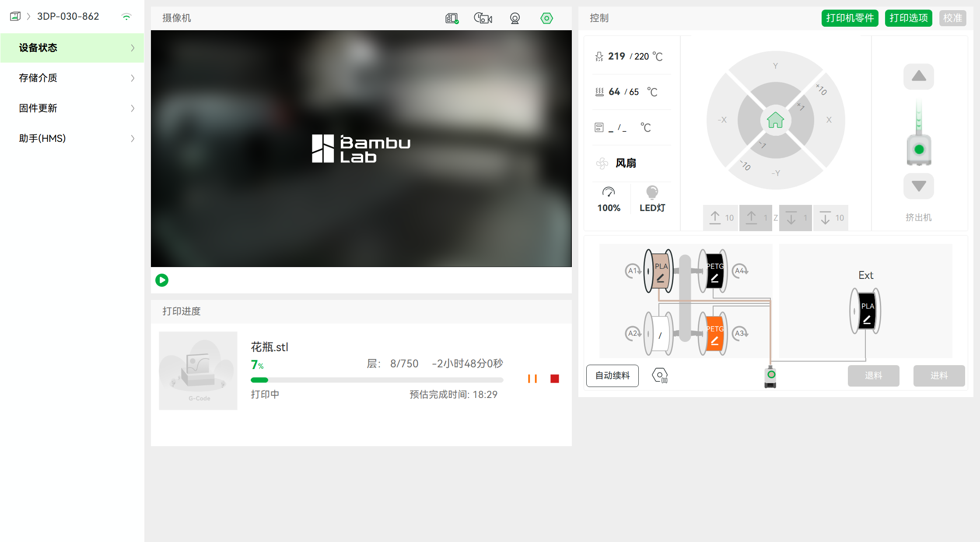980x542 pixels.
Task: Select empty AMS slot A2 spool
Action: [659, 334]
